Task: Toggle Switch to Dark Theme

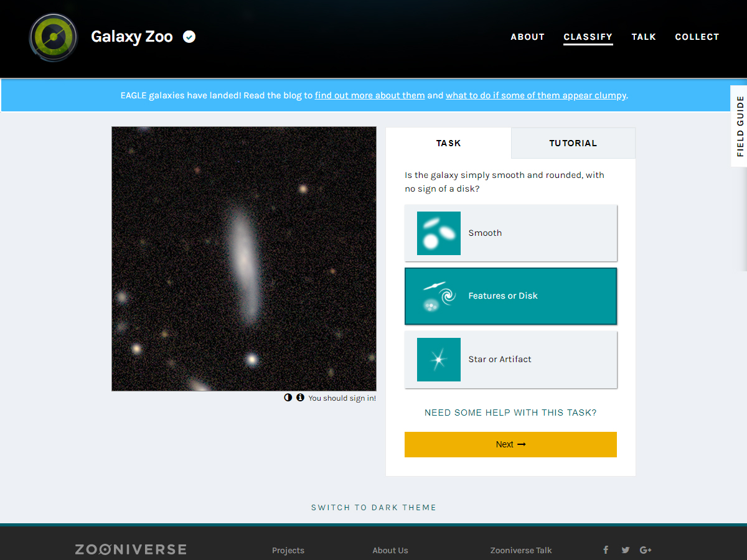Action: (x=374, y=508)
